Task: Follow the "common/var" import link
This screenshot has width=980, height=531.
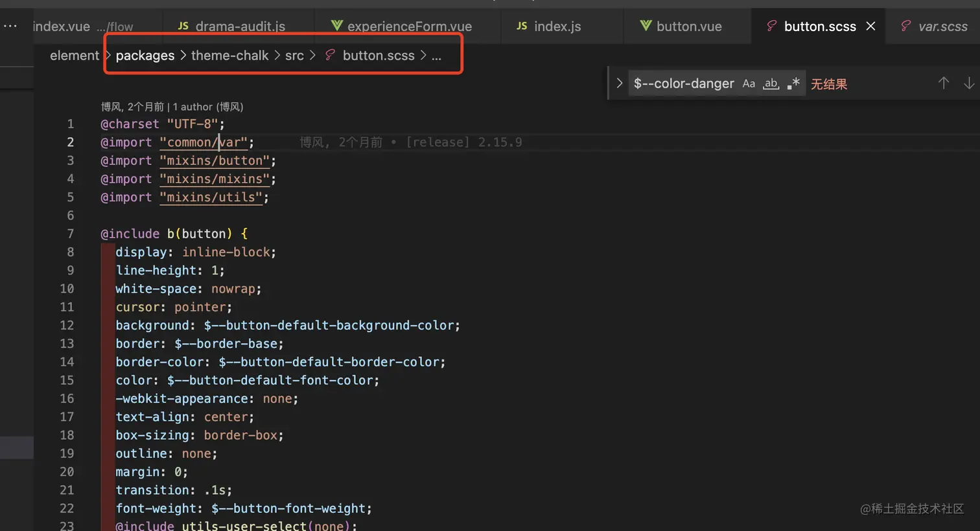Action: (x=204, y=142)
